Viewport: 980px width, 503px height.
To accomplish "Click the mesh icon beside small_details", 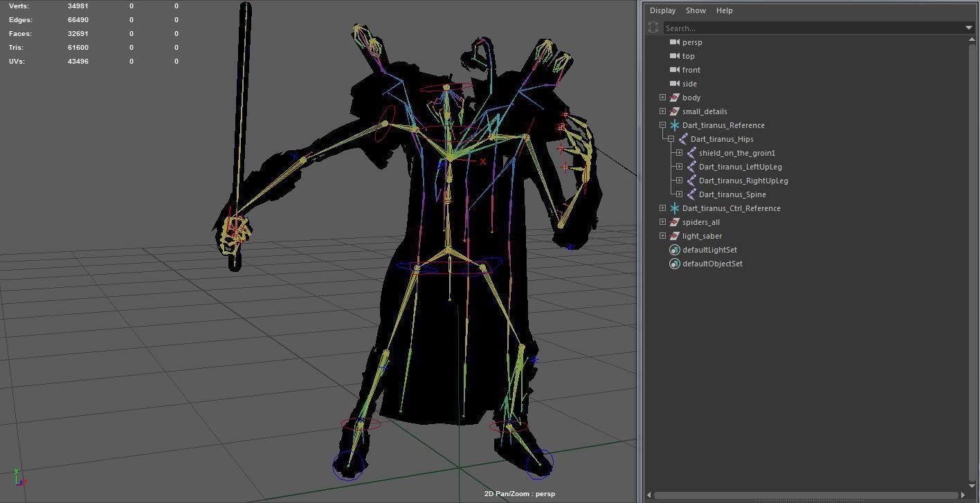I will [674, 111].
